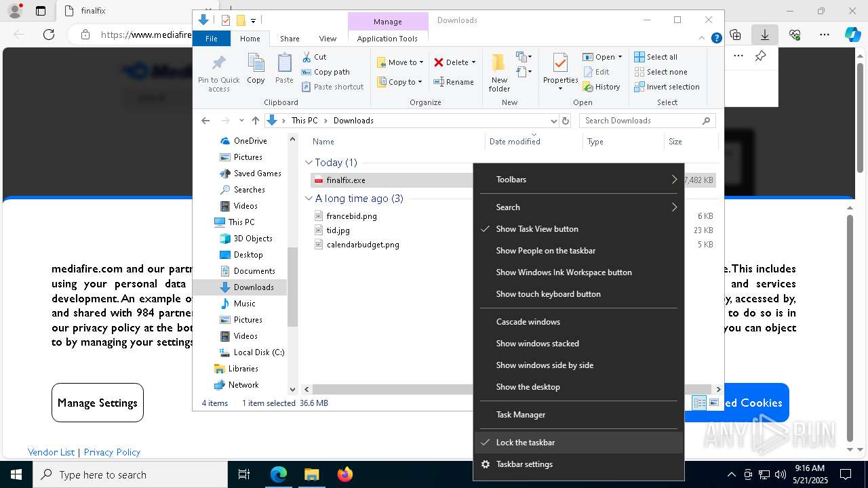The image size is (868, 488).
Task: Click the Rename command
Action: tap(454, 82)
